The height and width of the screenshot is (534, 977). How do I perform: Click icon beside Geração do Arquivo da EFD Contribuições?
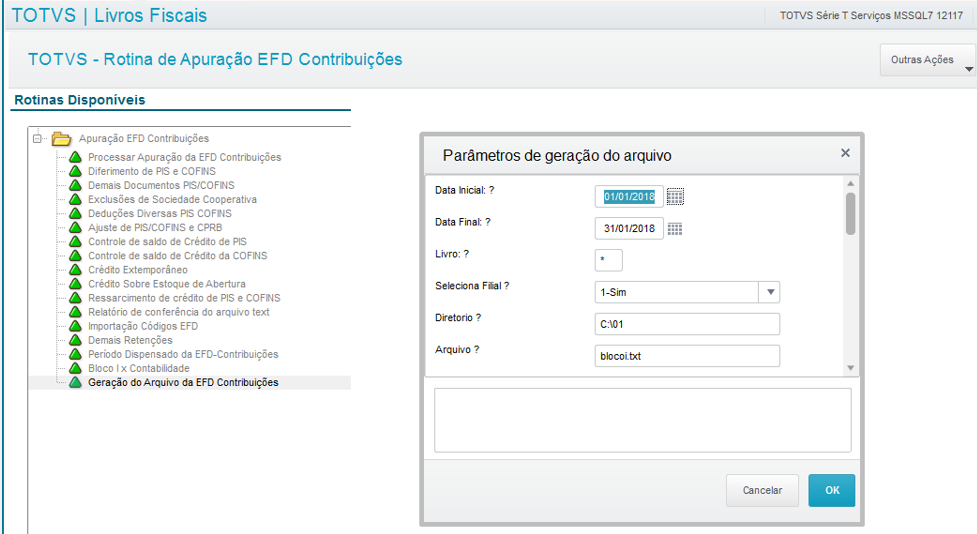point(75,382)
